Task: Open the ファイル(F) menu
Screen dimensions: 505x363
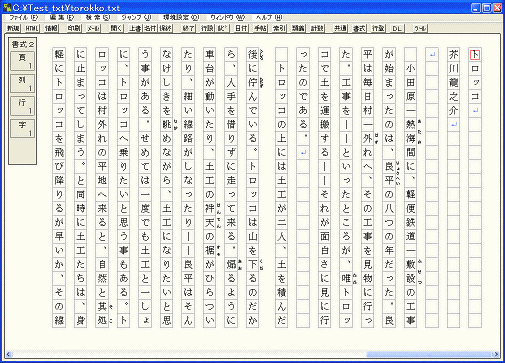Action: tap(23, 17)
